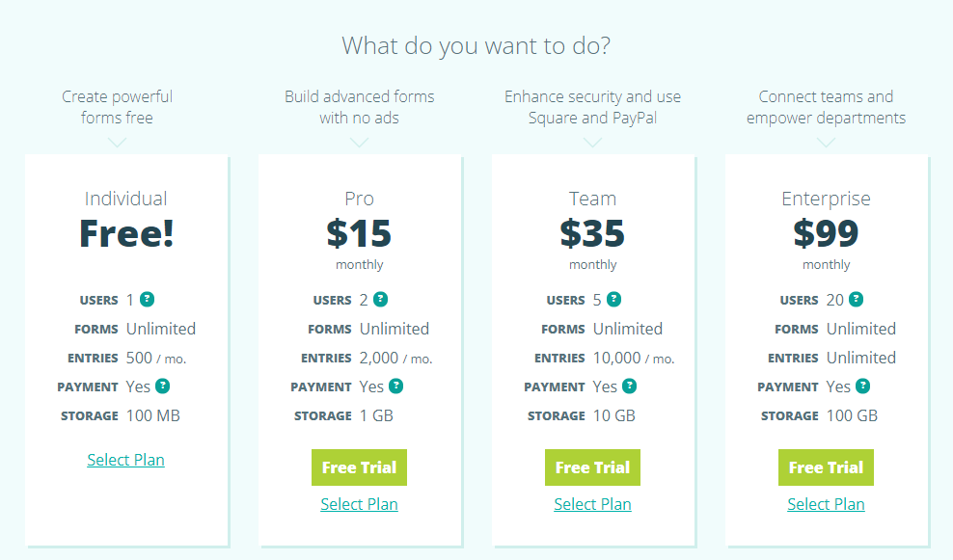Image resolution: width=953 pixels, height=560 pixels.
Task: Click chevron under 'Create powerful forms free'
Action: [x=117, y=142]
